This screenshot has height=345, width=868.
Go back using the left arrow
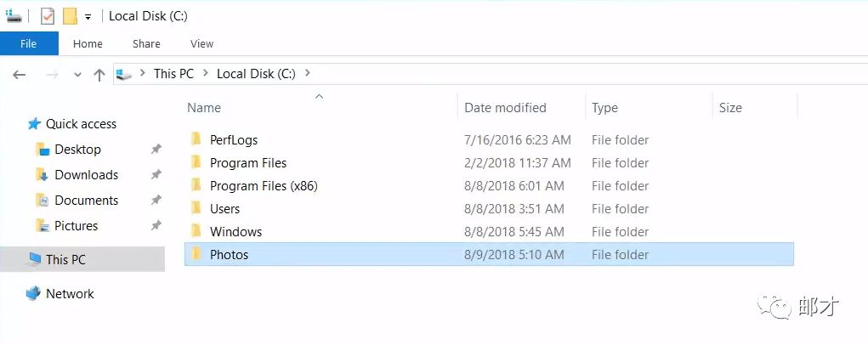coord(20,75)
